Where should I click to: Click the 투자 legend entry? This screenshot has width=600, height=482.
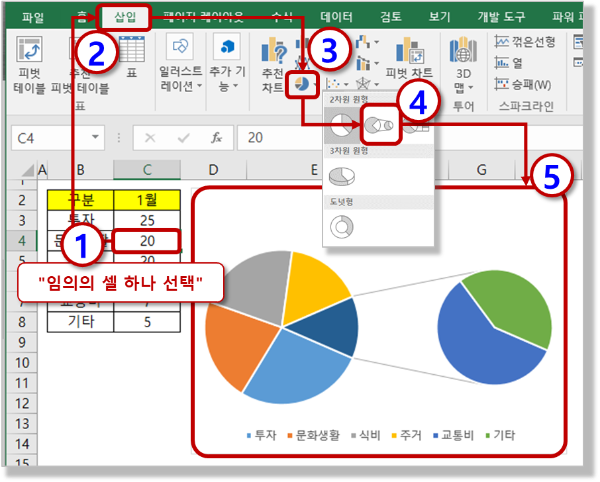262,435
